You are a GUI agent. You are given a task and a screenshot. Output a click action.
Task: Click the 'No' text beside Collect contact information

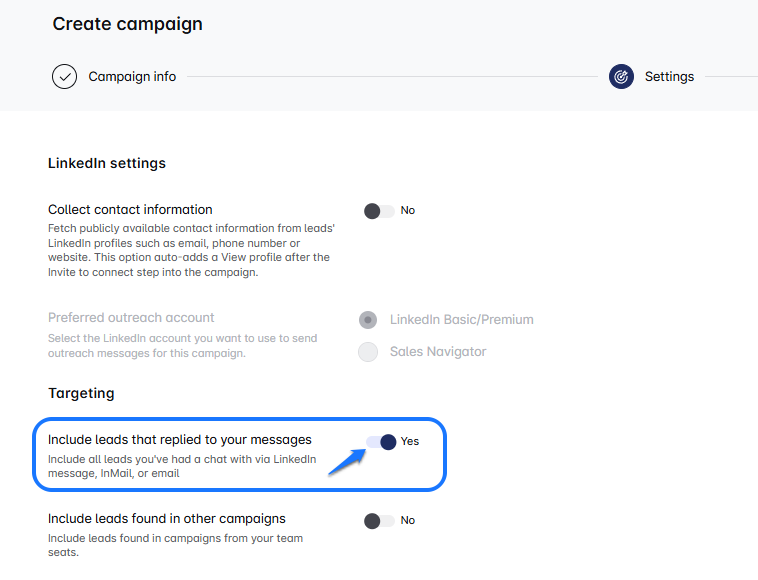408,211
